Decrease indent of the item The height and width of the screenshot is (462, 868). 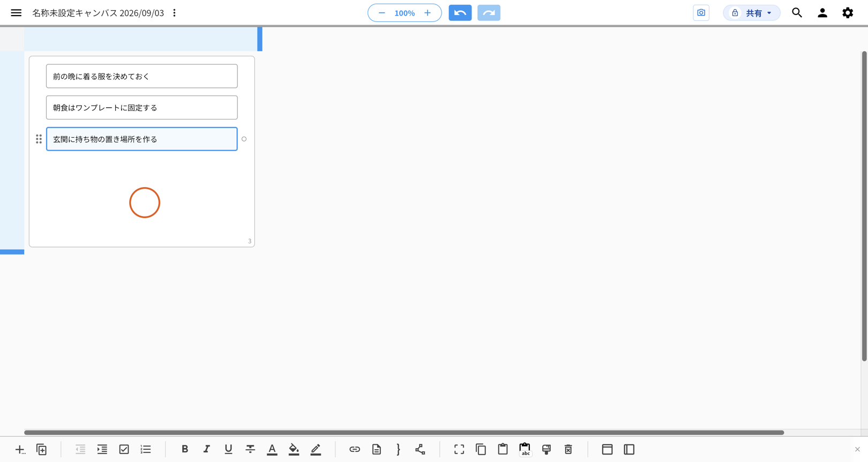pos(80,450)
